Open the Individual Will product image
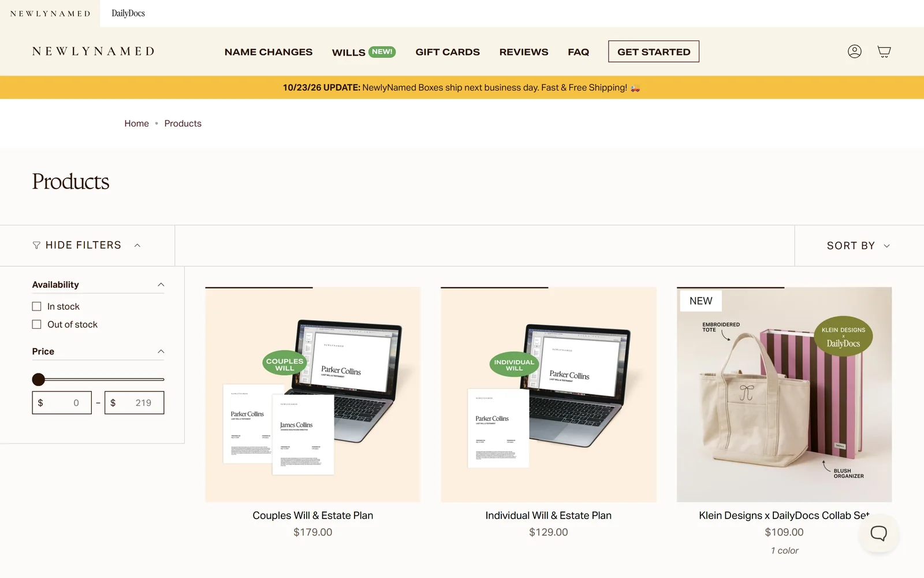This screenshot has height=578, width=924. tap(549, 395)
